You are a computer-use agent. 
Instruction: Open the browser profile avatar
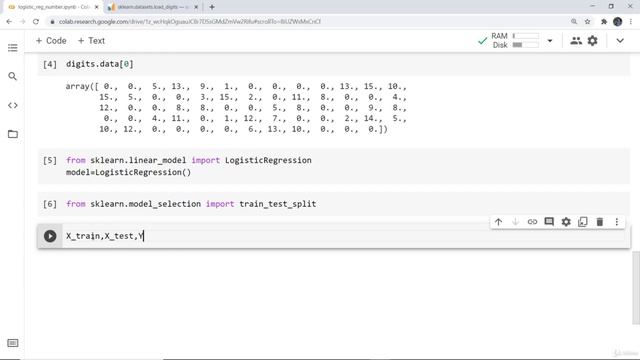click(618, 22)
